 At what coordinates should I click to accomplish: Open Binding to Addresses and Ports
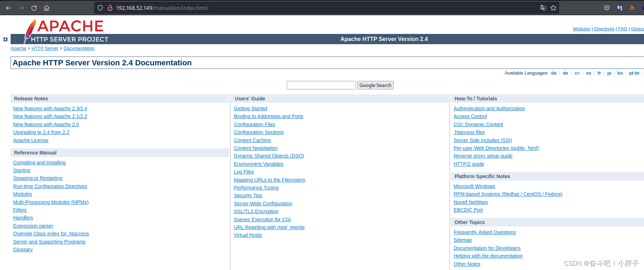coord(268,116)
